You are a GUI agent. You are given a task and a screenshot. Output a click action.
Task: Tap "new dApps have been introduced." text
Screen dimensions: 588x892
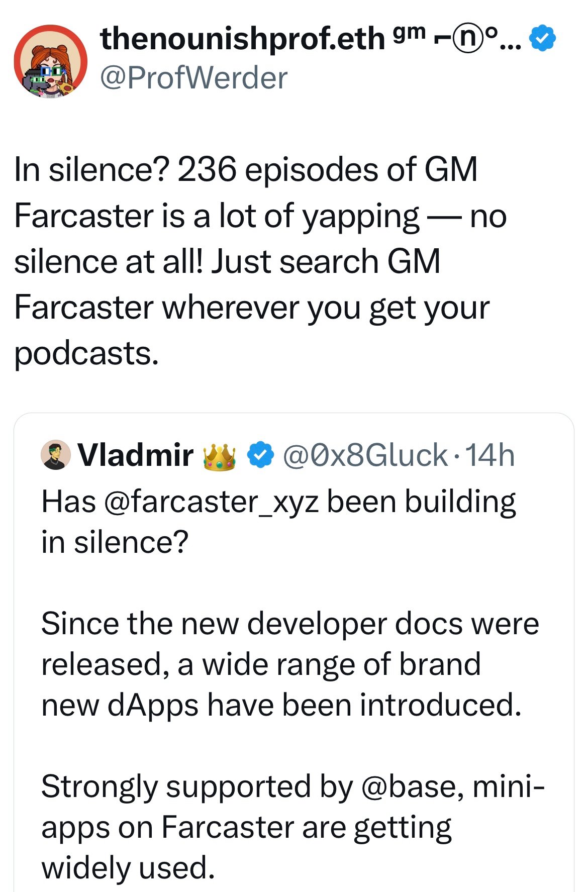click(281, 705)
